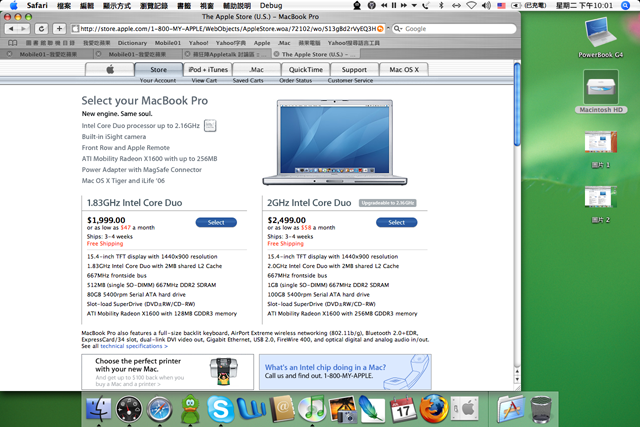
Task: Open the Applications folder in Dock
Action: 510,409
